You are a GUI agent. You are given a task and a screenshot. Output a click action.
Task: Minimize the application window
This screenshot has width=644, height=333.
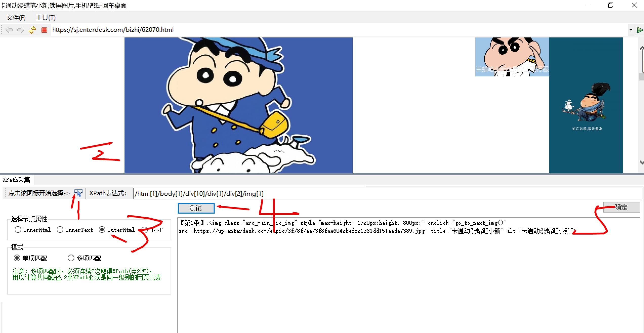click(x=588, y=5)
